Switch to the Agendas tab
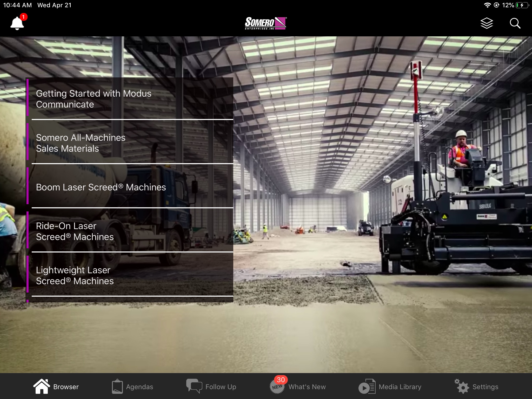 (139, 387)
